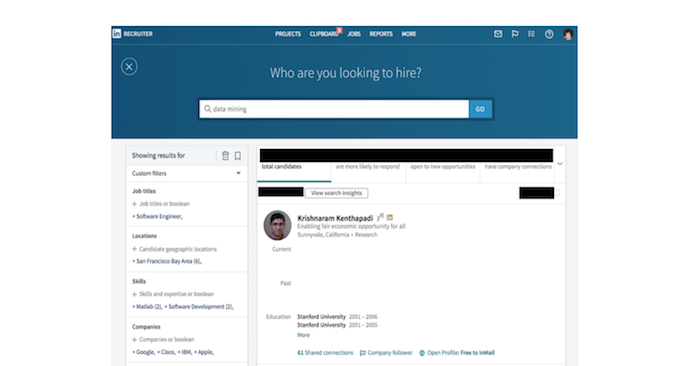The image size is (700, 366).
Task: Click Companies or boolean field
Action: [x=167, y=340]
